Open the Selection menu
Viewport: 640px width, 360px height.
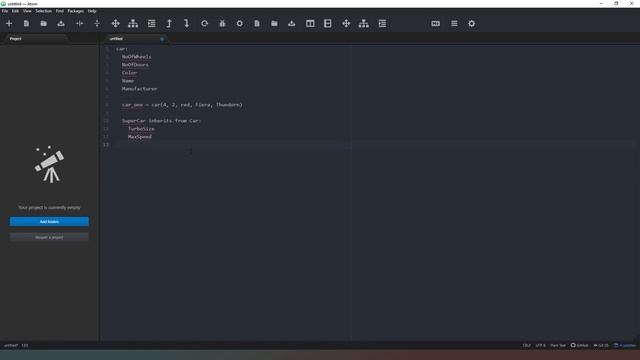click(x=43, y=11)
